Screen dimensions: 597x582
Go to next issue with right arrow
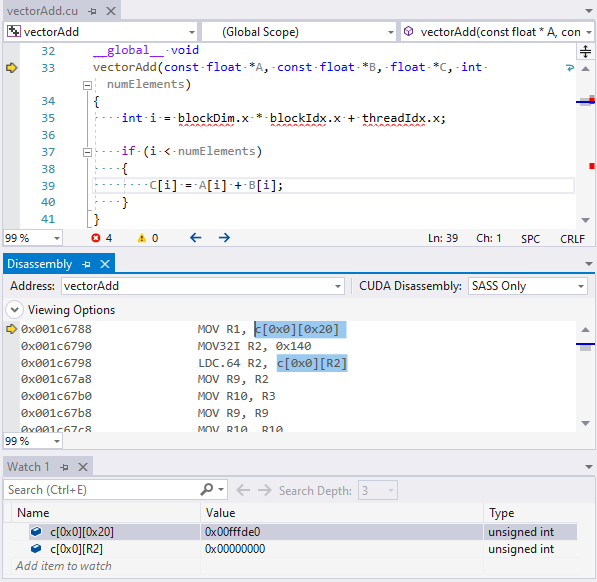click(224, 238)
